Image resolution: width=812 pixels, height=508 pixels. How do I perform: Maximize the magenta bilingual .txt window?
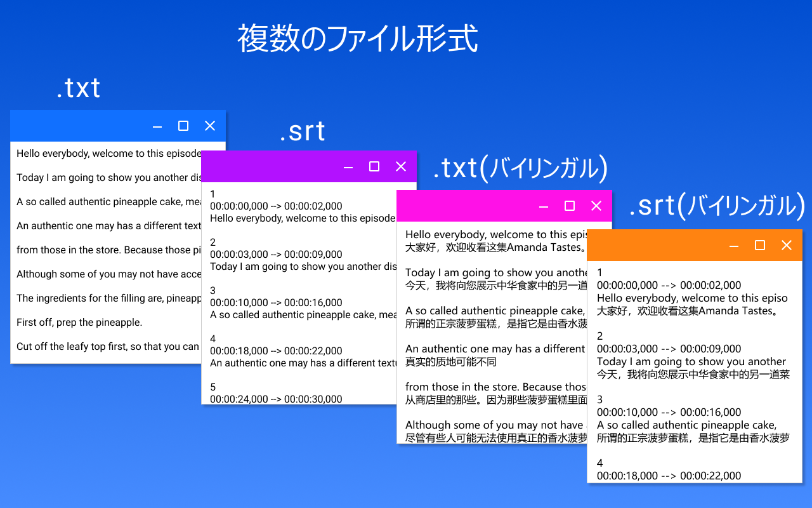pos(570,206)
